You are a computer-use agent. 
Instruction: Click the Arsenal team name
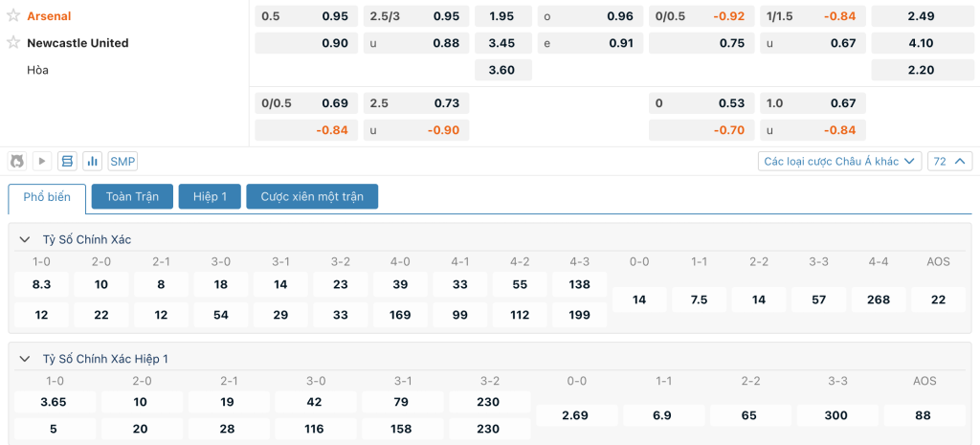pyautogui.click(x=49, y=16)
